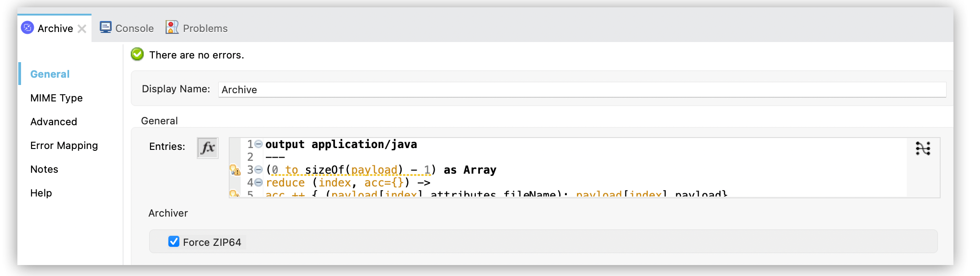The height and width of the screenshot is (276, 980).
Task: Switch to the Console tab
Action: click(x=134, y=28)
